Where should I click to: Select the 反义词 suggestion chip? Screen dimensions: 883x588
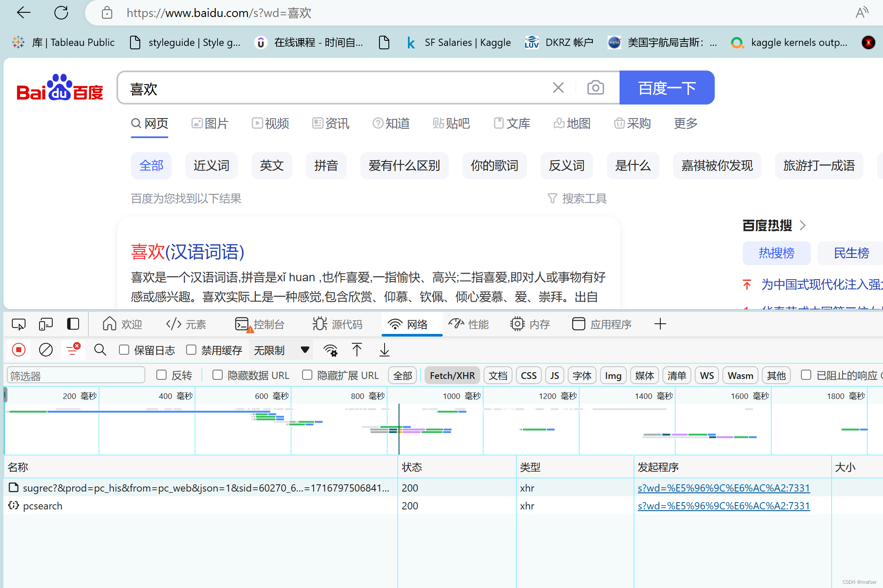point(566,166)
